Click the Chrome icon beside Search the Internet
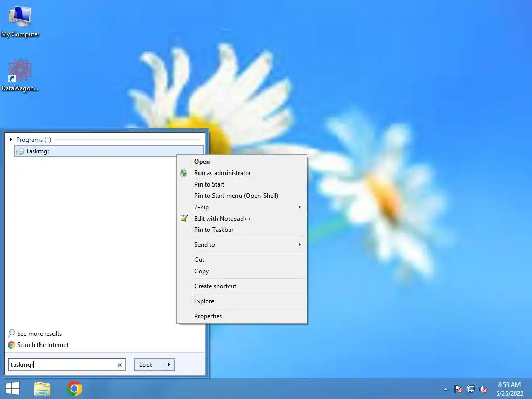This screenshot has width=532, height=399. coord(11,345)
